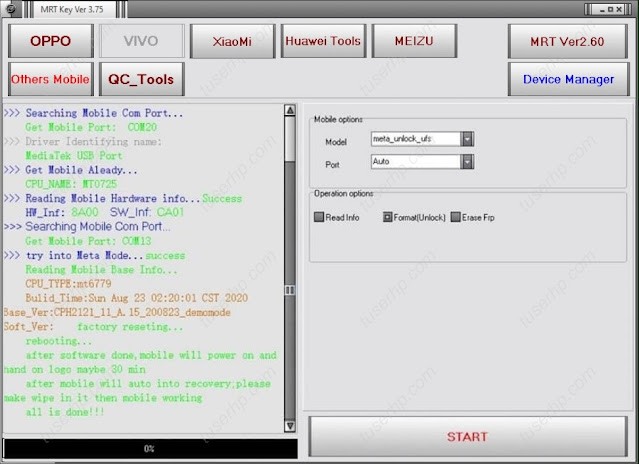Click the START button
The height and width of the screenshot is (464, 639).
[467, 436]
